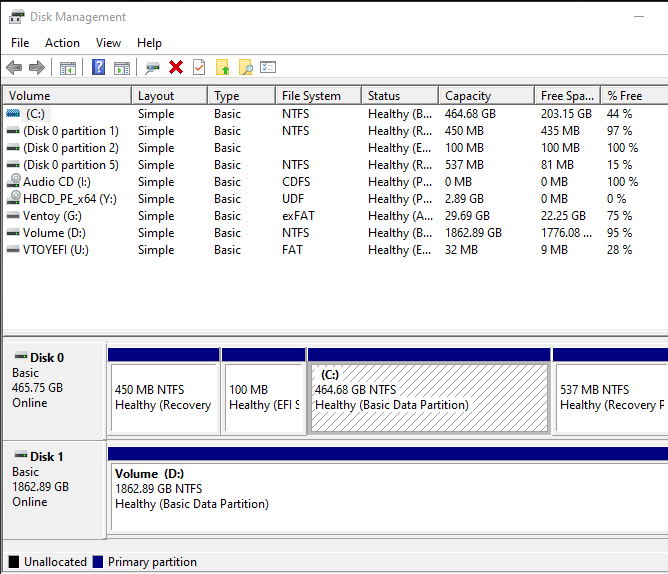Click the Disk 0 partition 1 drive icon
This screenshot has width=668, height=574.
(x=13, y=131)
